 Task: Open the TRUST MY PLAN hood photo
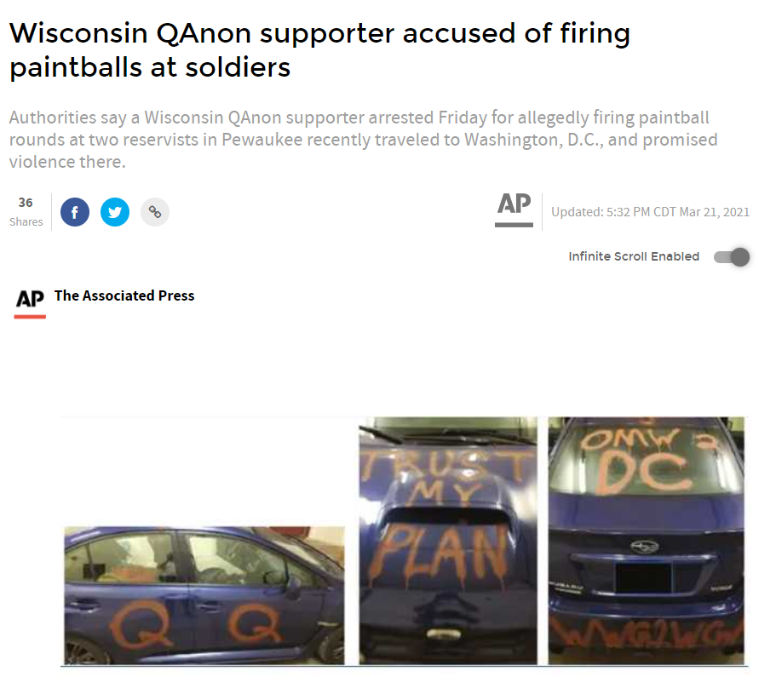point(448,541)
